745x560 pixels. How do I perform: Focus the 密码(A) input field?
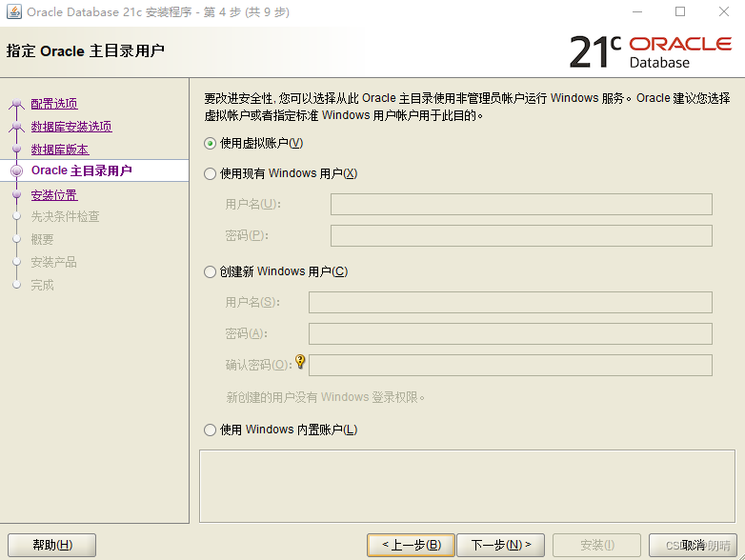[511, 333]
